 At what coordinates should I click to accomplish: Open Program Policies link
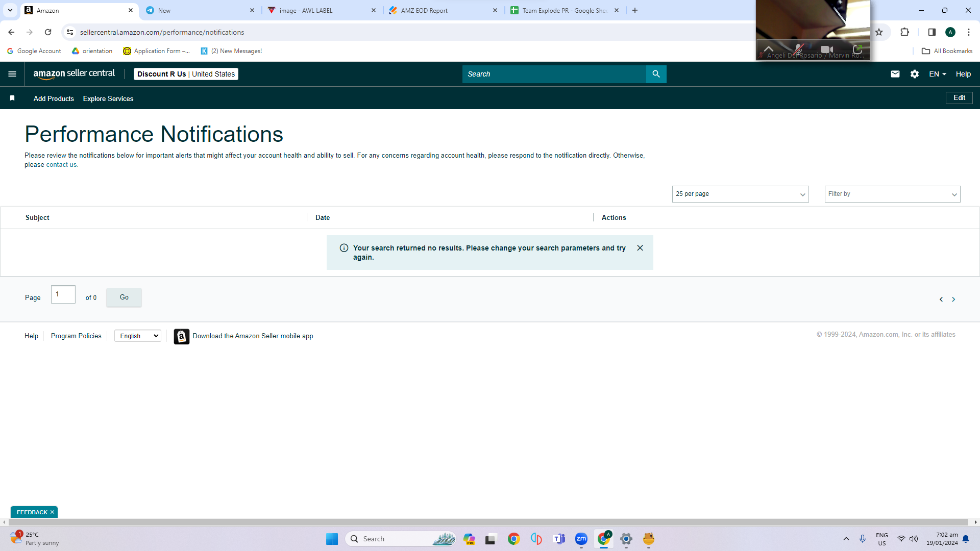76,336
